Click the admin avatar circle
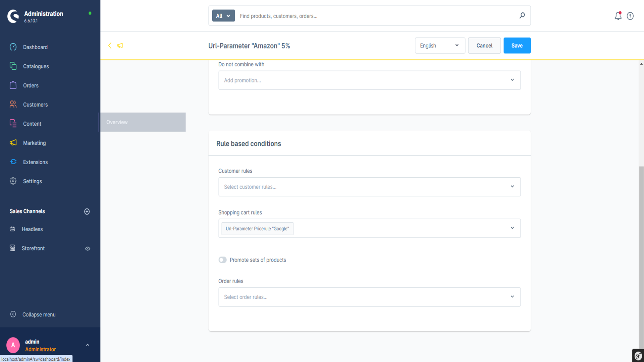 point(13,345)
